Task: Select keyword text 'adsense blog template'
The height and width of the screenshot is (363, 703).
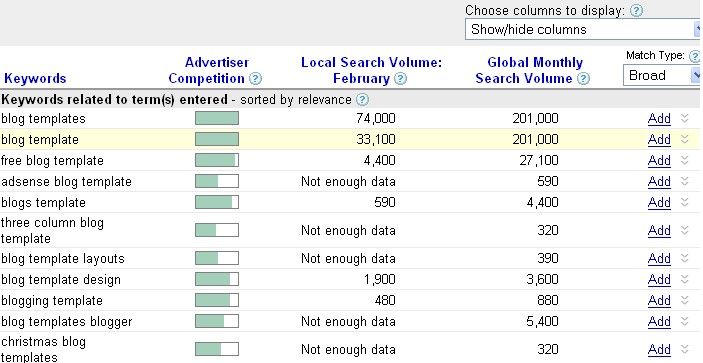Action: coord(66,182)
